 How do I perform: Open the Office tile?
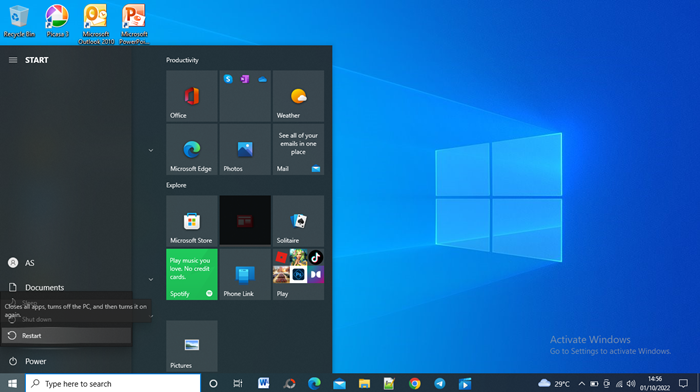(x=192, y=96)
